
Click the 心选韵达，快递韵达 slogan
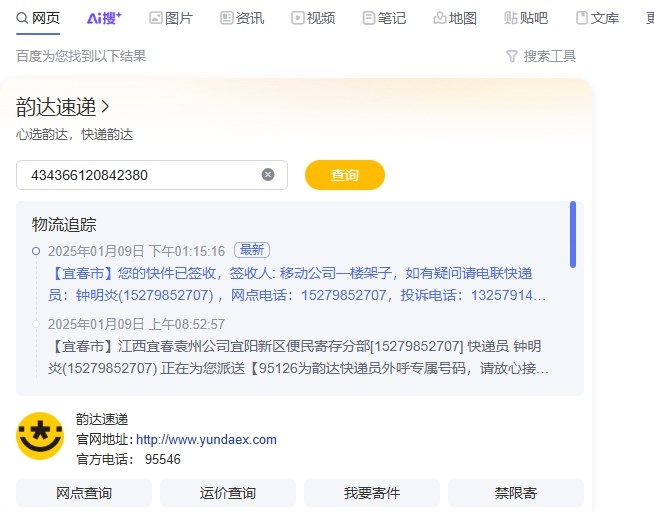coord(74,135)
